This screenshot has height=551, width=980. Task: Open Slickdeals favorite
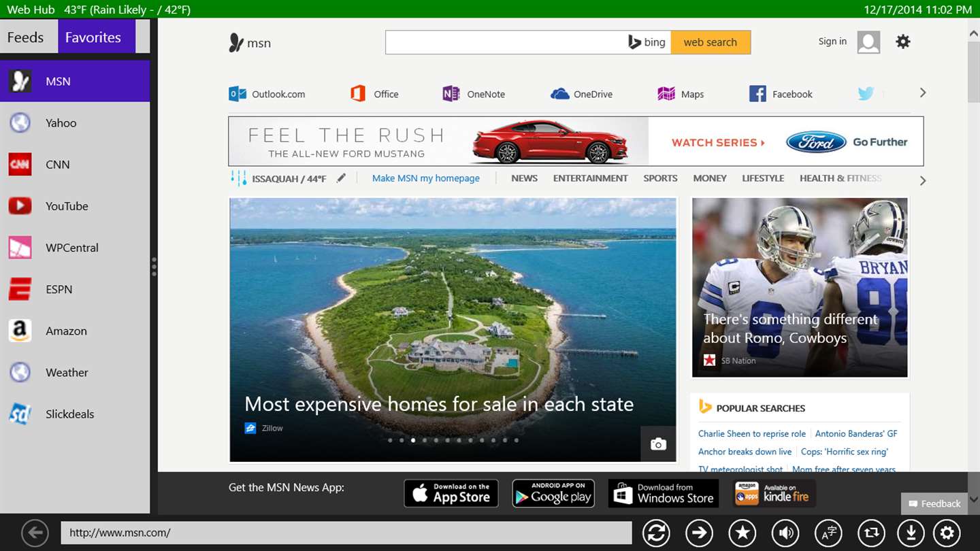[x=75, y=414]
